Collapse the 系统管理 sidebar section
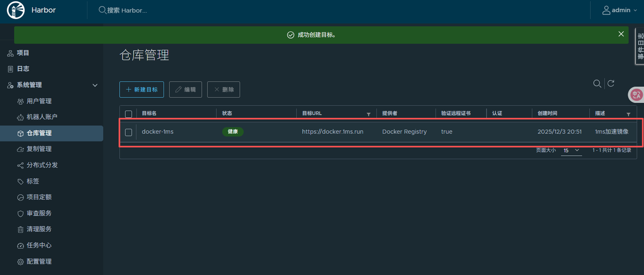Screen dimensions: 644x275 point(95,85)
